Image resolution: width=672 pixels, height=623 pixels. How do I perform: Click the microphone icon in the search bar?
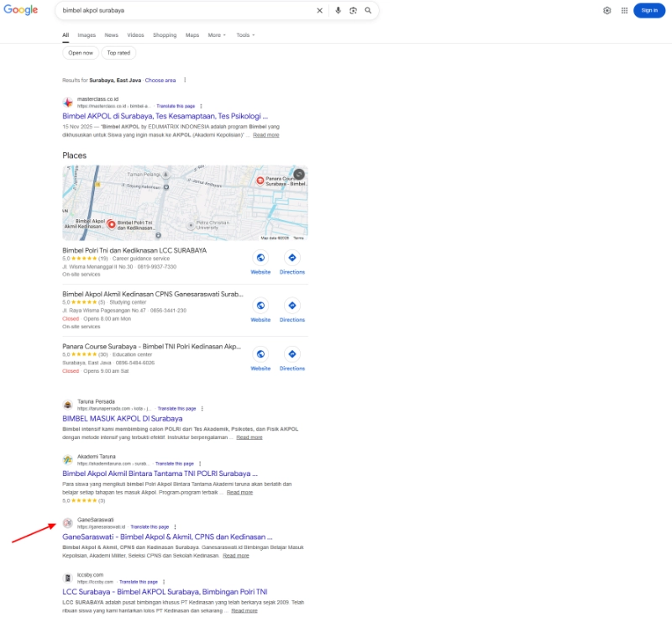pos(339,11)
